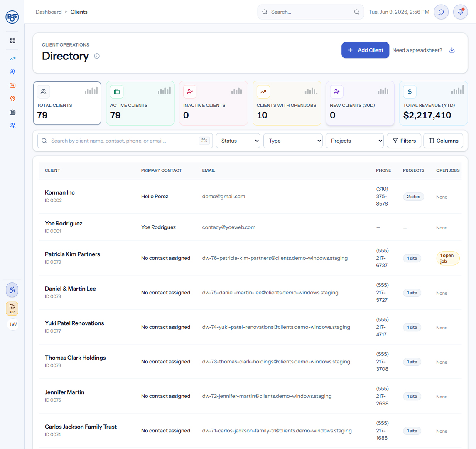Click the Add Client button
The width and height of the screenshot is (476, 449).
click(x=365, y=50)
